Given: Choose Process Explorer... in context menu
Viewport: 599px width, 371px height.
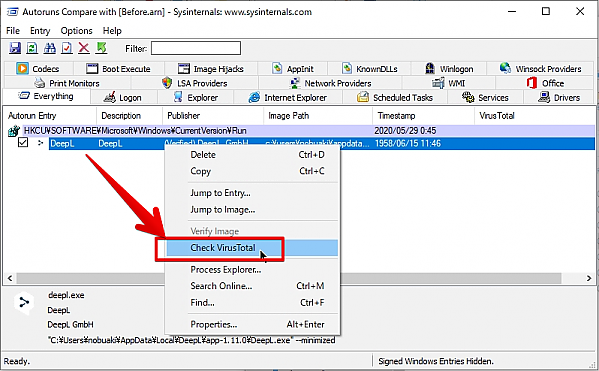Looking at the screenshot, I should click(x=252, y=269).
